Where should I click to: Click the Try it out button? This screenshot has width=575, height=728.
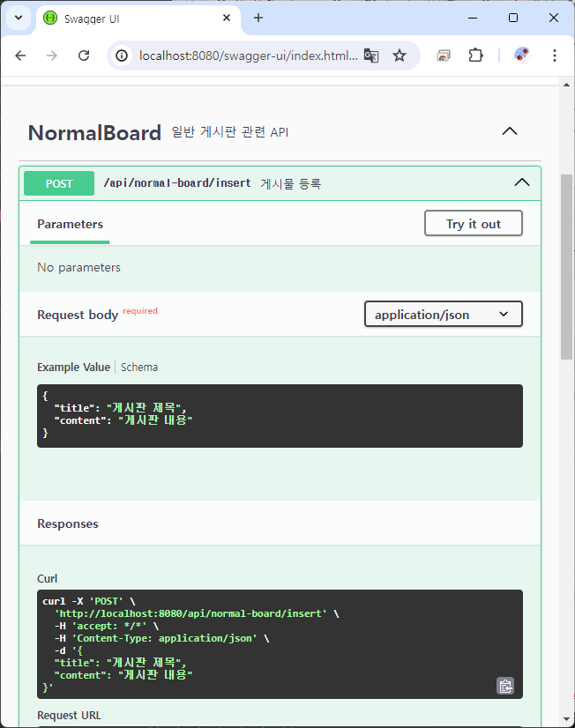tap(474, 223)
